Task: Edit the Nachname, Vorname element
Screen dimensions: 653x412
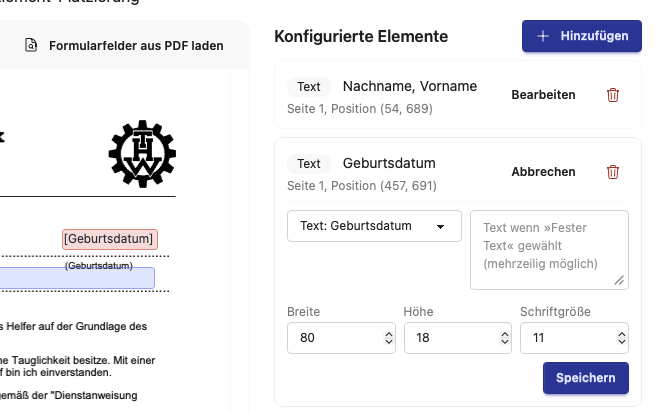Action: 543,95
